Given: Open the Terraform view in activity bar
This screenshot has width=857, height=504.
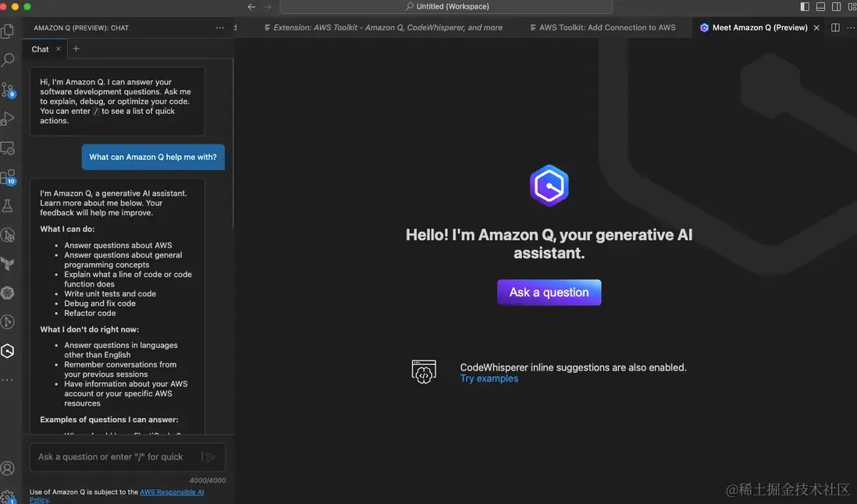Looking at the screenshot, I should (8, 264).
